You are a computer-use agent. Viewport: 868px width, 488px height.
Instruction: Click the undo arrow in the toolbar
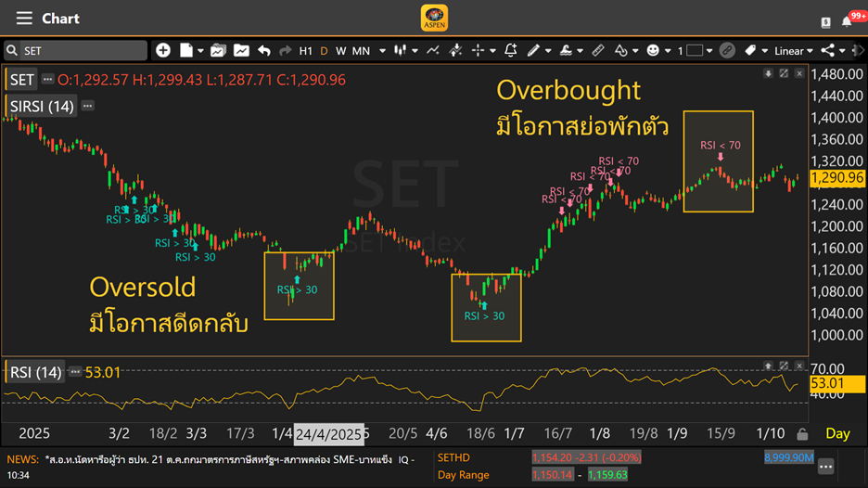(x=264, y=51)
